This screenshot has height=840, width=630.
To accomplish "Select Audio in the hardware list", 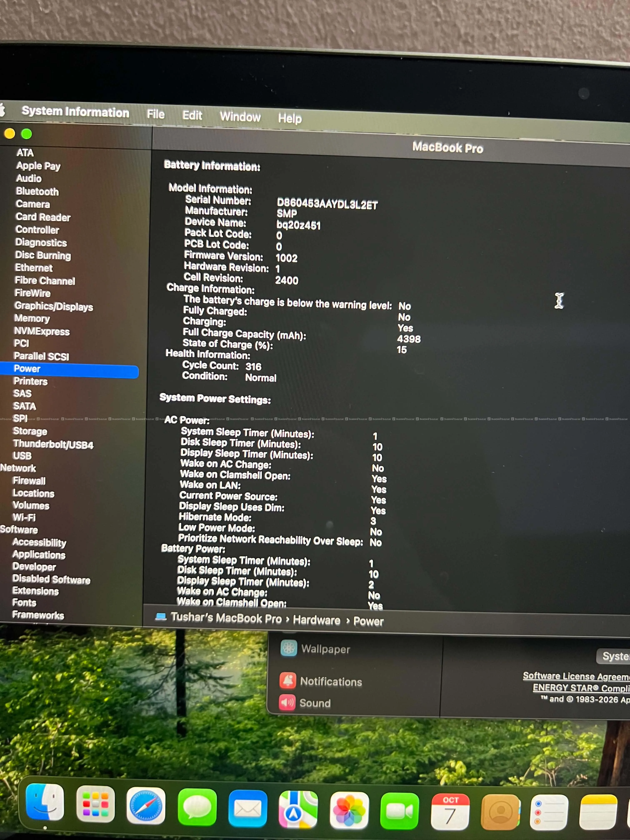I will pos(29,179).
